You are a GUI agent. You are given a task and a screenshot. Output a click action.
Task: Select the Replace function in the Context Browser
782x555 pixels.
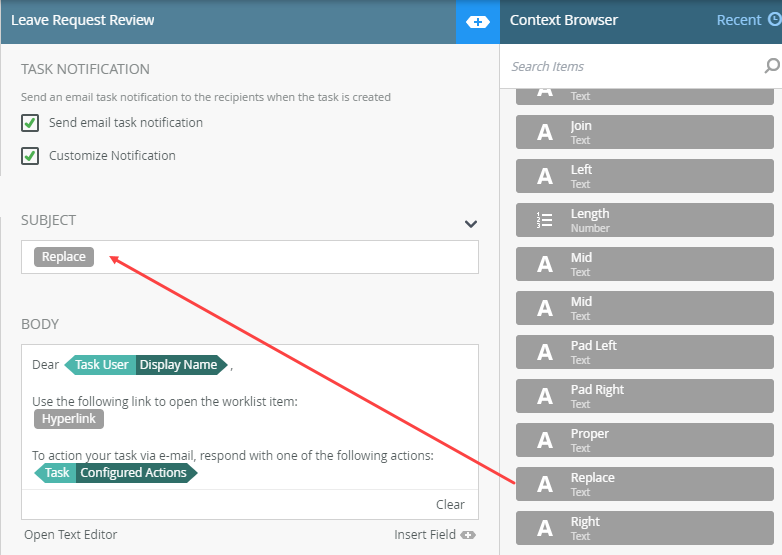click(644, 484)
